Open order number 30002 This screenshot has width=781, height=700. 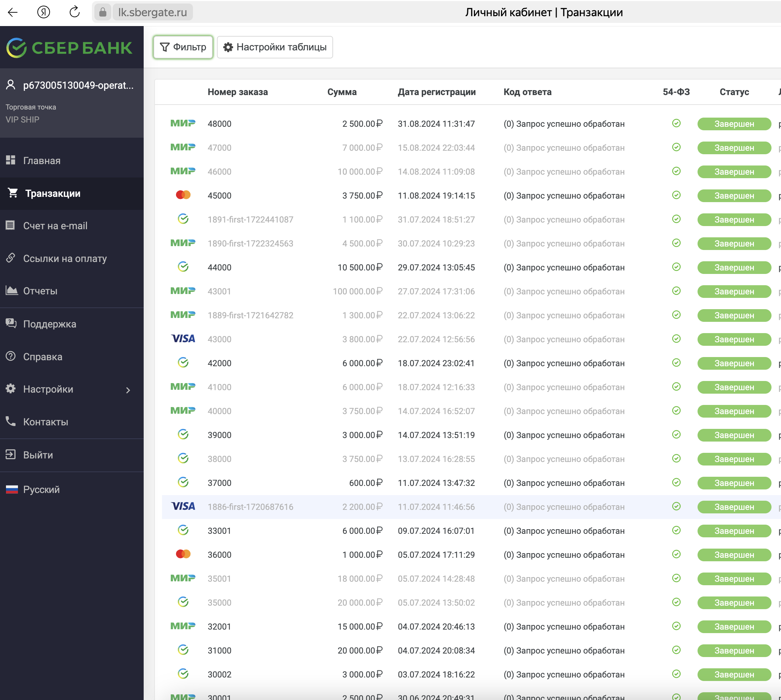tap(220, 674)
